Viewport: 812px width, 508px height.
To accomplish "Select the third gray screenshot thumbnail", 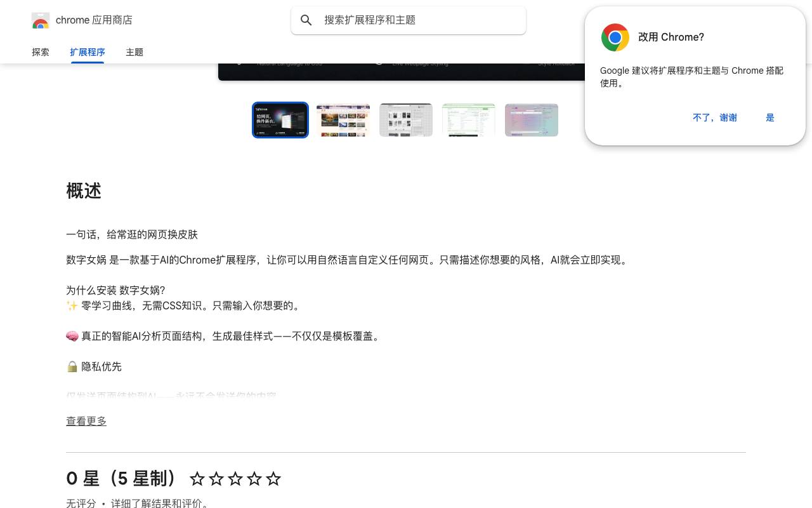I will tap(406, 120).
